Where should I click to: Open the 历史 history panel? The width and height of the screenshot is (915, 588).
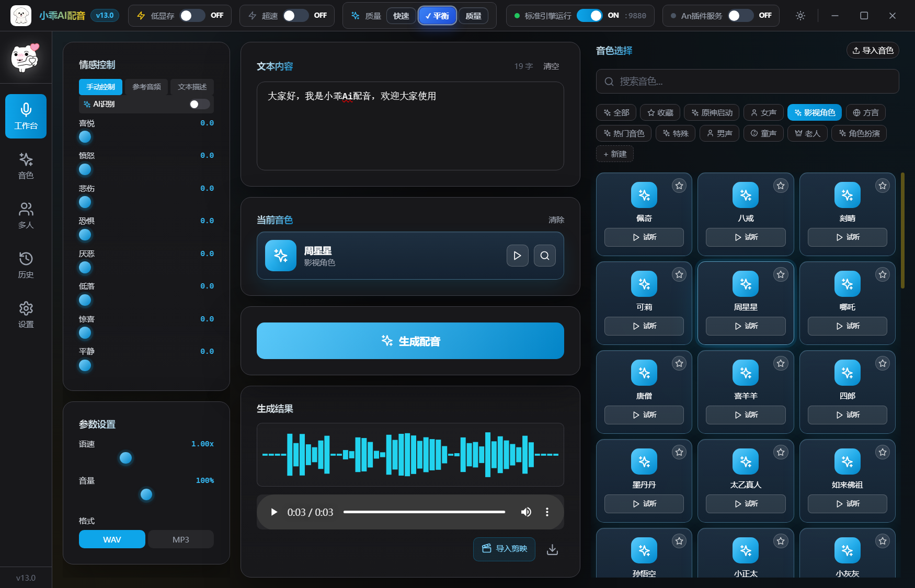pyautogui.click(x=26, y=264)
